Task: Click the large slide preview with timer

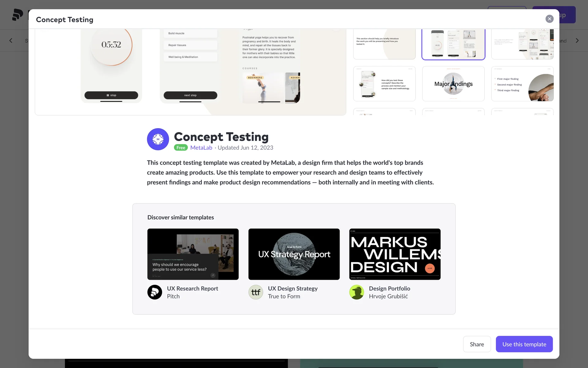Action: (x=190, y=72)
